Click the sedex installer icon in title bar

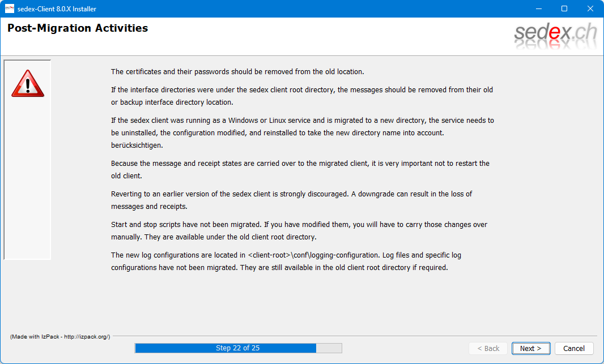[x=10, y=8]
